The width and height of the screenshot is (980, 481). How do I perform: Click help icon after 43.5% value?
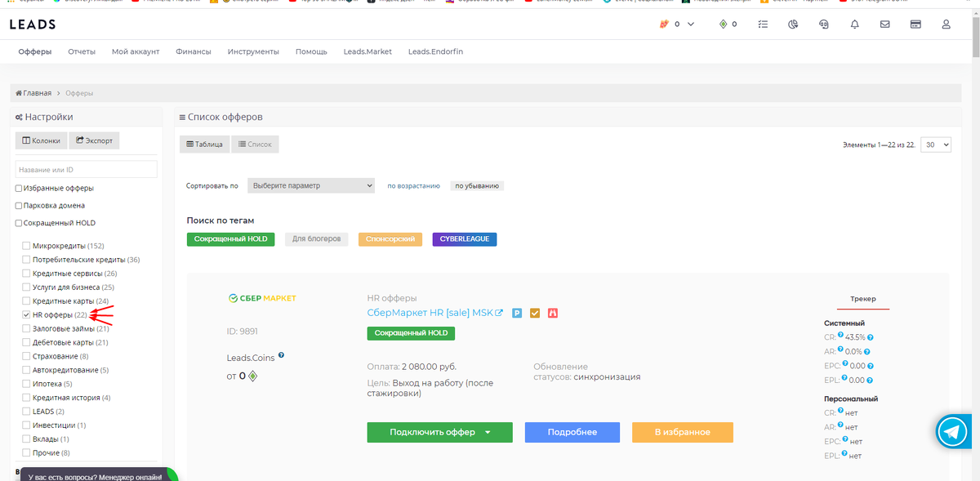(x=871, y=337)
